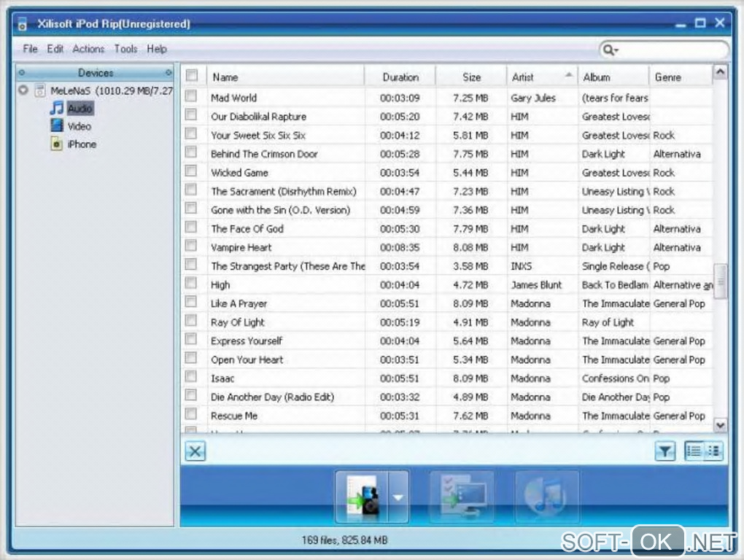744x560 pixels.
Task: Select the MeLeNaS device entry
Action: pyautogui.click(x=111, y=90)
